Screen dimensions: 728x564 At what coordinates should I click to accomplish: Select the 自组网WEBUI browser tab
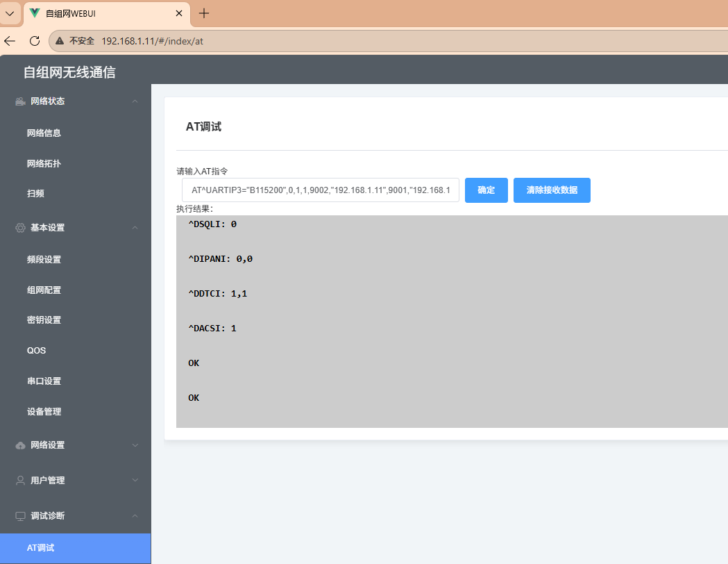107,13
